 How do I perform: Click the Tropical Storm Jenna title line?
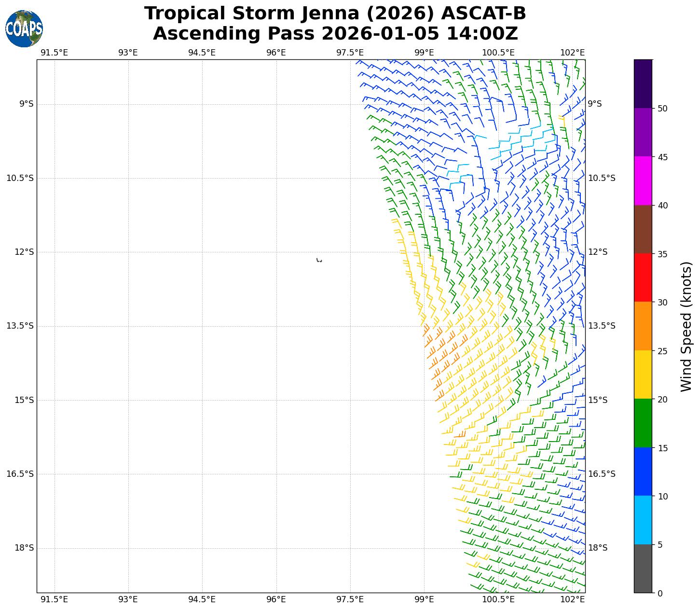(x=335, y=14)
